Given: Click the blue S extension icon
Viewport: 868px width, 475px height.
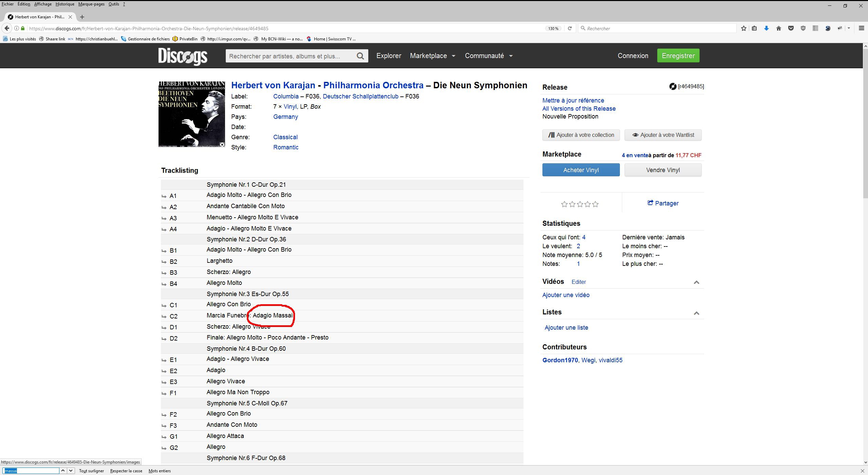Looking at the screenshot, I should click(828, 28).
